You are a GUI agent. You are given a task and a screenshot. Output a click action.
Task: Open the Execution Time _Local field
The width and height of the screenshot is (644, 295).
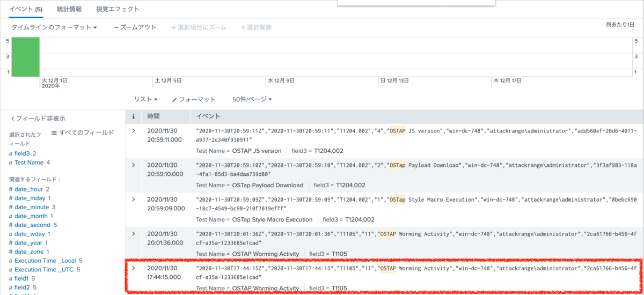pyautogui.click(x=45, y=261)
